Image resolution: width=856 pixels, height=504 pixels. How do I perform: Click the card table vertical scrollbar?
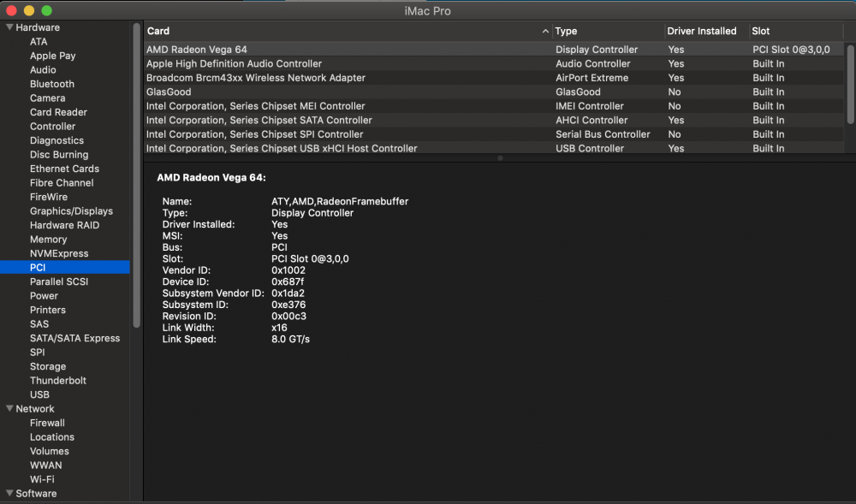tap(850, 84)
